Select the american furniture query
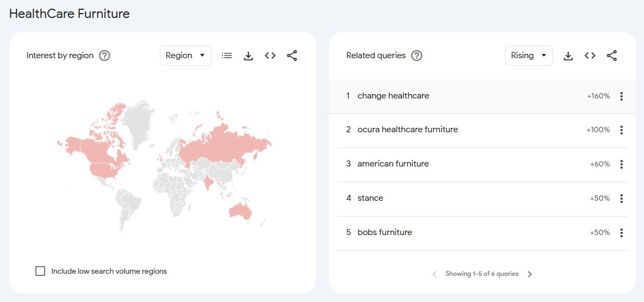The height and width of the screenshot is (302, 644). tap(393, 164)
